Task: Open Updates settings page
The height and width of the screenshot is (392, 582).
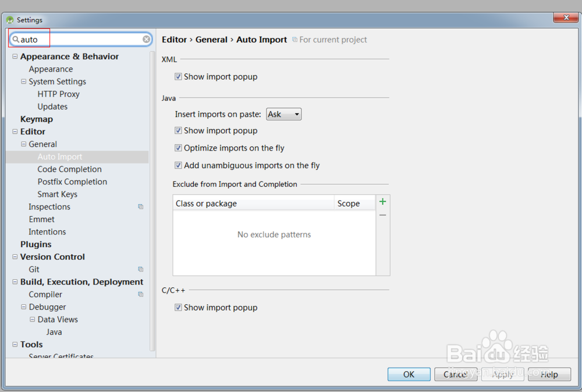Action: point(52,106)
